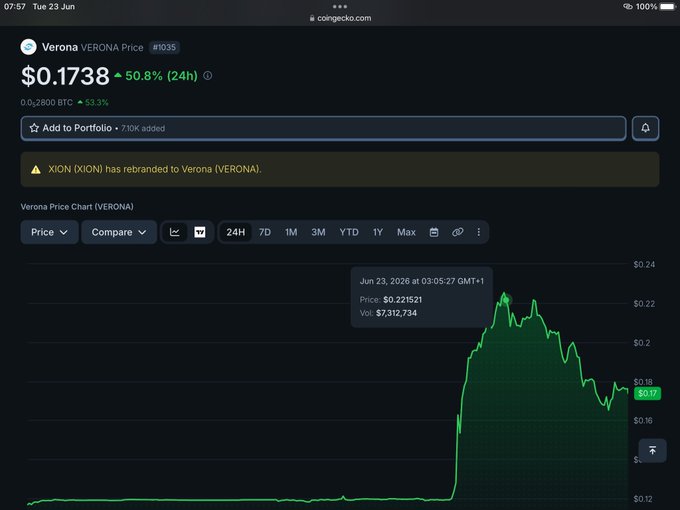Click the $0.1738 price value
Viewport: 680px width, 510px height.
[x=65, y=76]
